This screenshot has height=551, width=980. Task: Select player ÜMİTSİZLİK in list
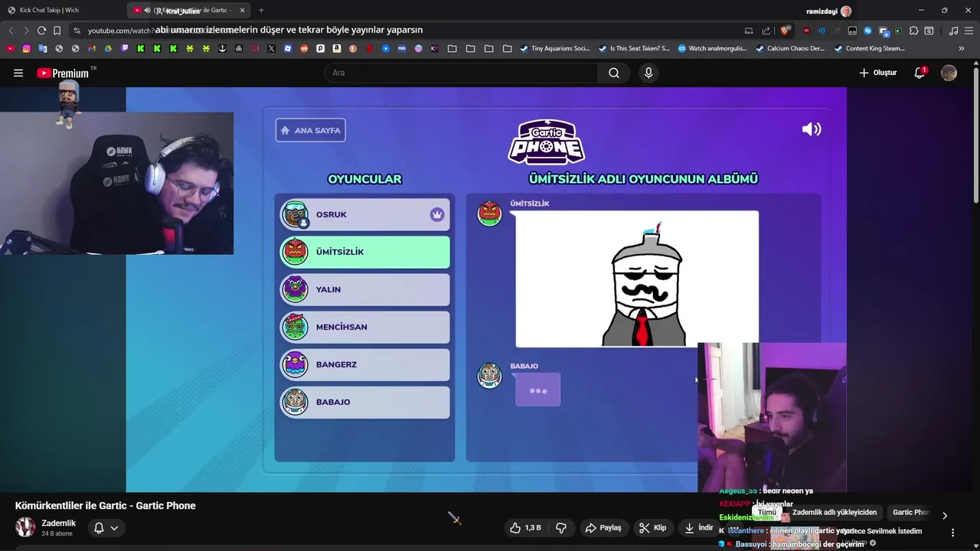click(364, 252)
